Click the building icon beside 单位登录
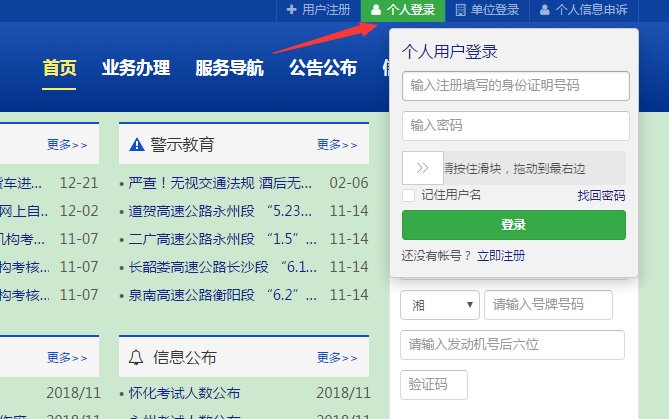The width and height of the screenshot is (669, 419). click(x=460, y=10)
